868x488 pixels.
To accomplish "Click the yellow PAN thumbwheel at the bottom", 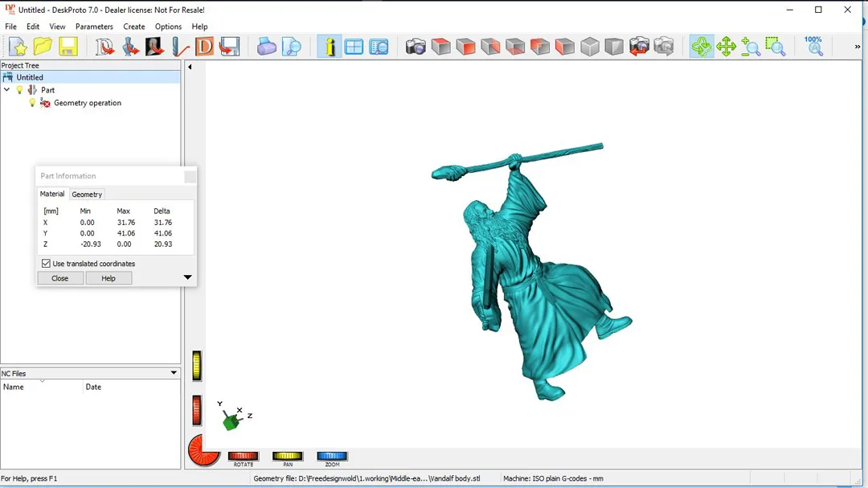I will click(287, 456).
